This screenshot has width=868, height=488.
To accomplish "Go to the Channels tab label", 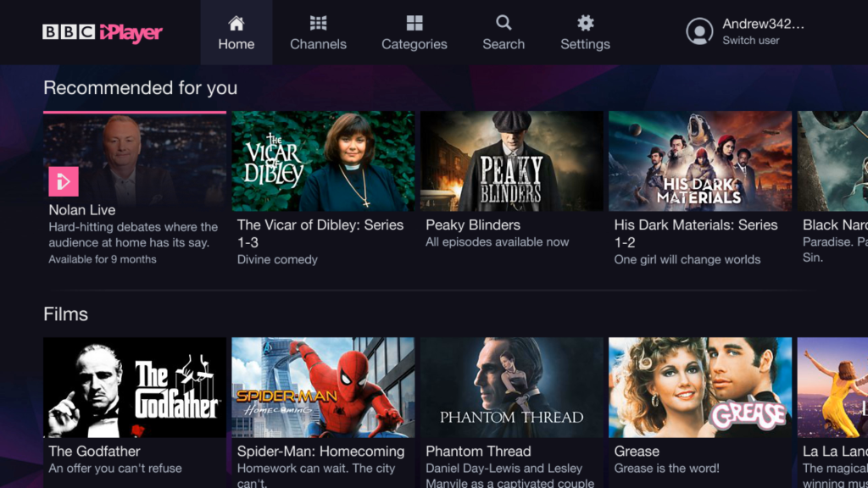I will [318, 44].
